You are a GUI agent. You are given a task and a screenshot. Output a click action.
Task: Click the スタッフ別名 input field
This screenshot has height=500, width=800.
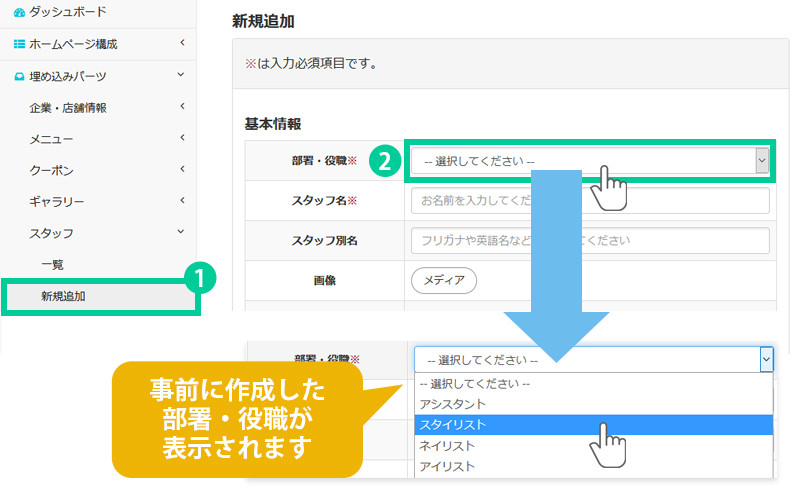589,241
